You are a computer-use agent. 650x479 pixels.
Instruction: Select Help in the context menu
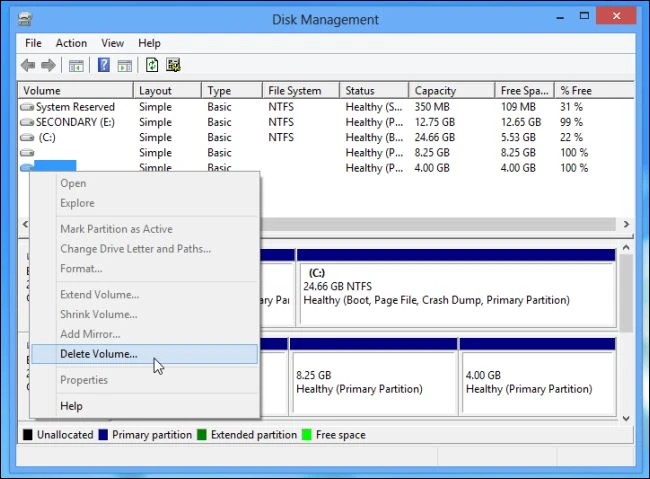(x=71, y=406)
